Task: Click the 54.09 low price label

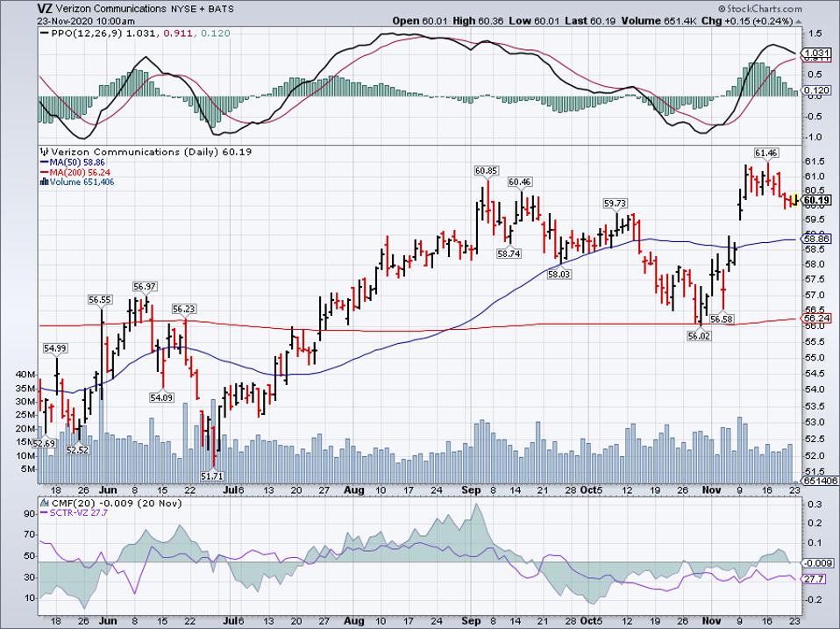Action: [x=161, y=397]
